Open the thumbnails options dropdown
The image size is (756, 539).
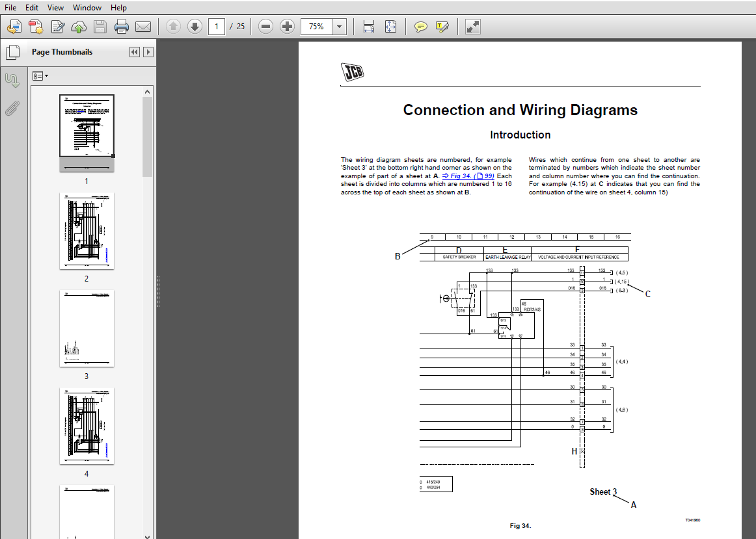pyautogui.click(x=40, y=76)
